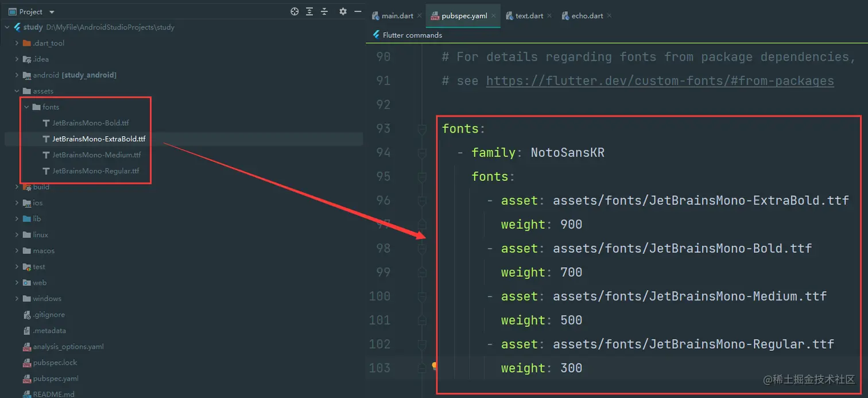Expand the lib folder
This screenshot has height=398, width=868.
pyautogui.click(x=17, y=219)
